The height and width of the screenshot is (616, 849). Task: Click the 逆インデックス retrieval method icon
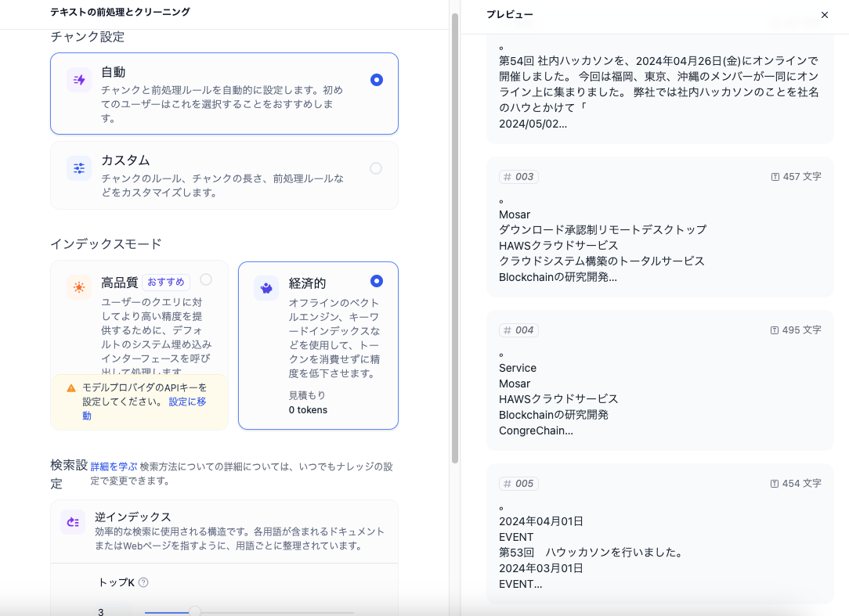click(x=72, y=522)
